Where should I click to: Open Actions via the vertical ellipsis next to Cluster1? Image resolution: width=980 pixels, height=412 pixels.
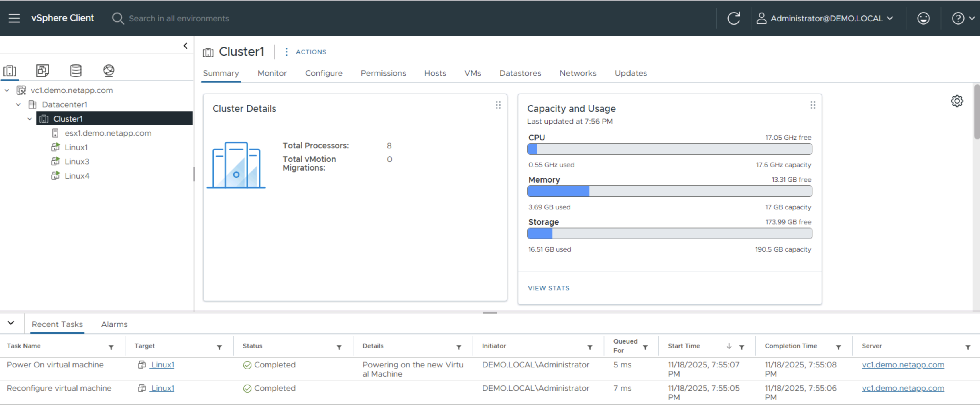pos(286,52)
